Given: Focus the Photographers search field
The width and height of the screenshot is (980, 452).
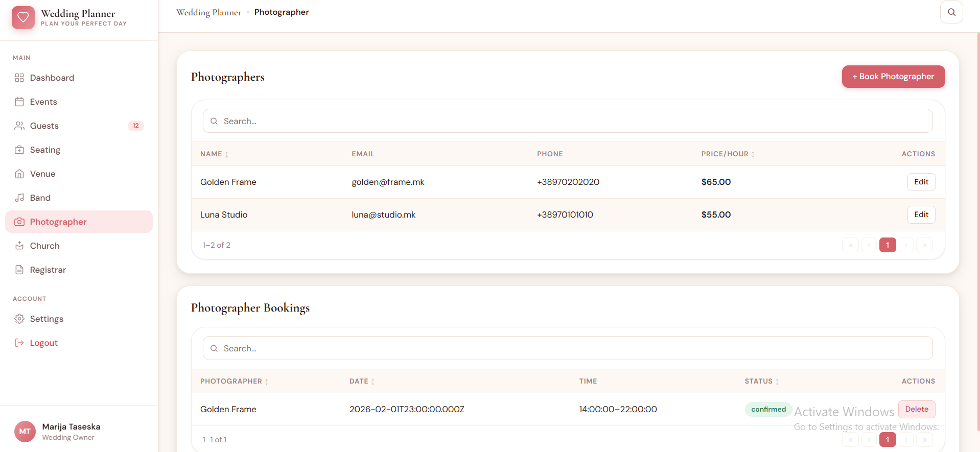Looking at the screenshot, I should (x=567, y=121).
